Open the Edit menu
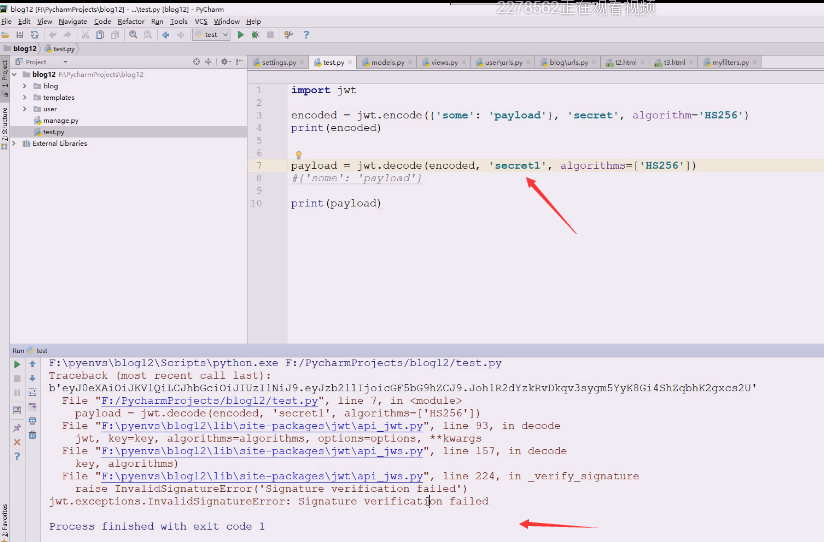 24,22
